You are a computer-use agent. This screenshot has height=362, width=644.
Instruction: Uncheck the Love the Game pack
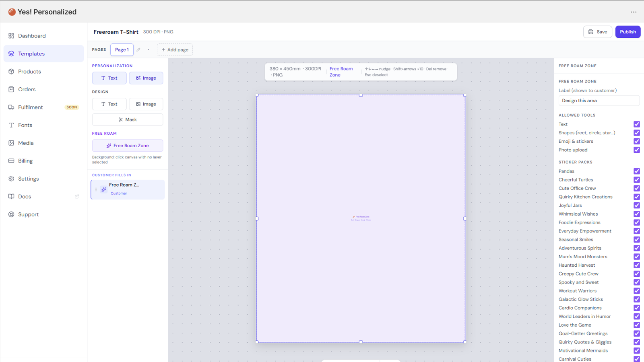click(x=637, y=325)
